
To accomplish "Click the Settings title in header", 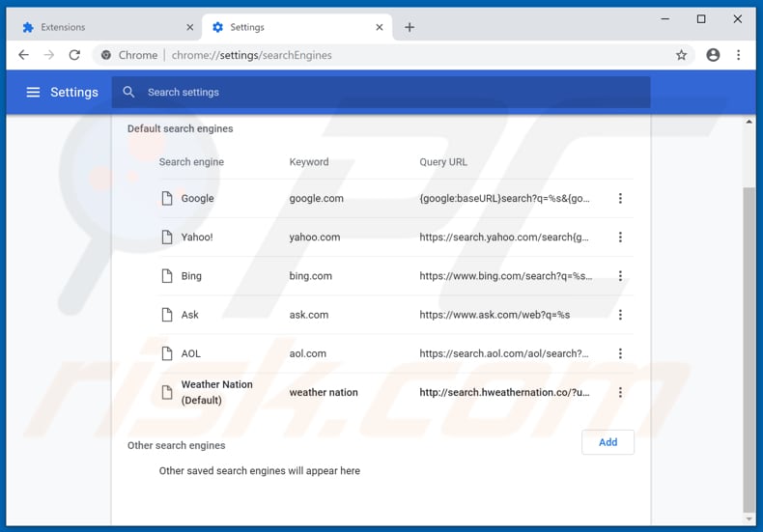I will coord(74,92).
